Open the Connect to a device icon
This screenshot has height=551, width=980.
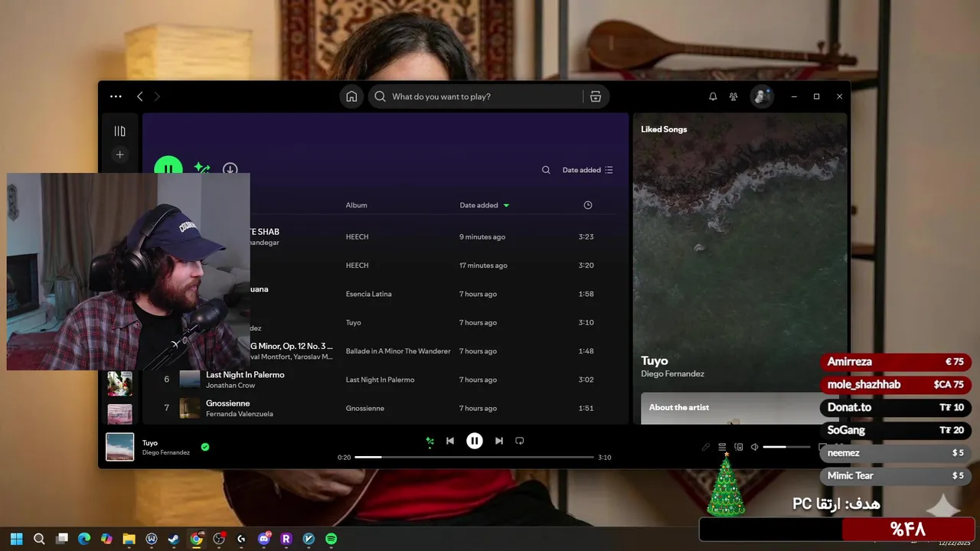(739, 447)
